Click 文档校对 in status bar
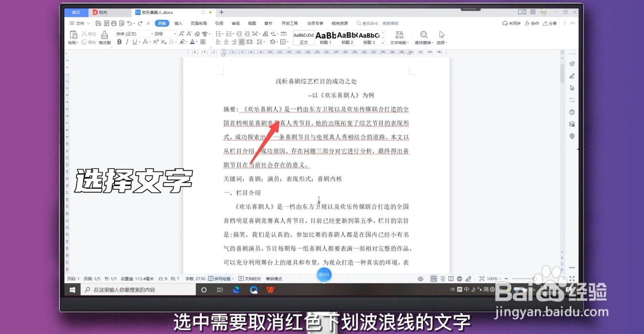This screenshot has width=644, height=334. tap(250, 279)
